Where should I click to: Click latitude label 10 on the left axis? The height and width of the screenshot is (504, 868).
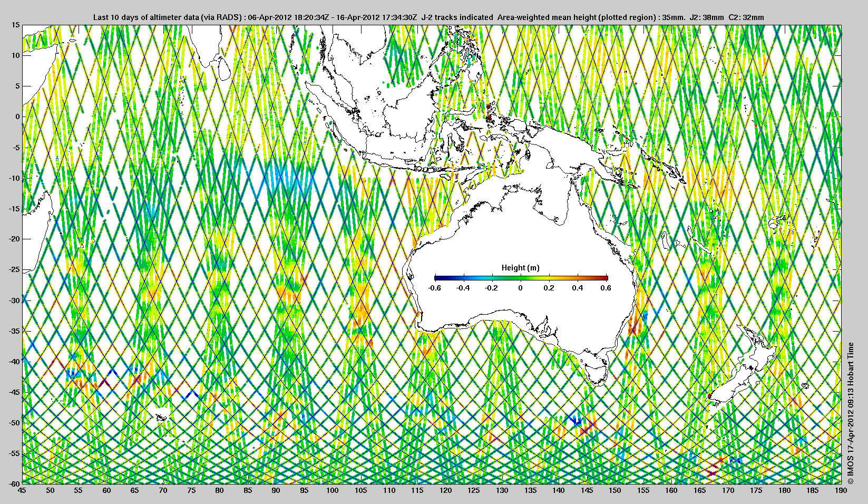click(x=16, y=55)
